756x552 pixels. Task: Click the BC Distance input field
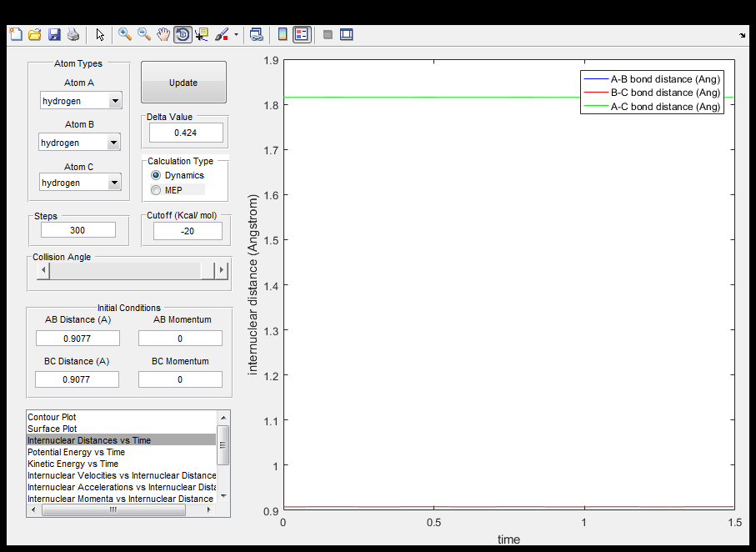[77, 379]
